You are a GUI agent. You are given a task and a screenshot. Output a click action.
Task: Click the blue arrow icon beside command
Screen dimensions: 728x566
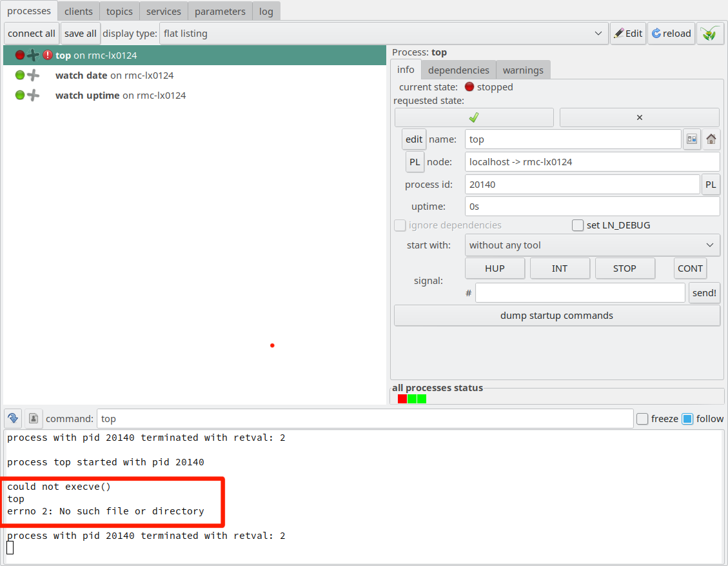pyautogui.click(x=13, y=419)
